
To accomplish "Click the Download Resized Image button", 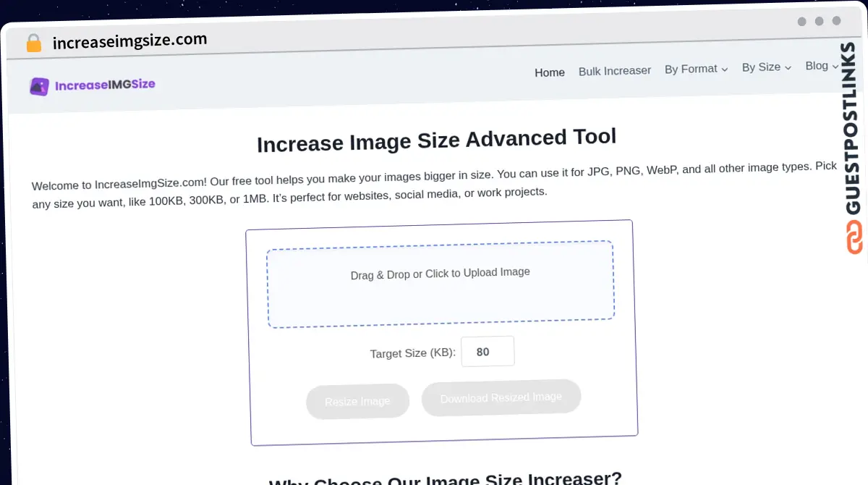I will [x=501, y=397].
